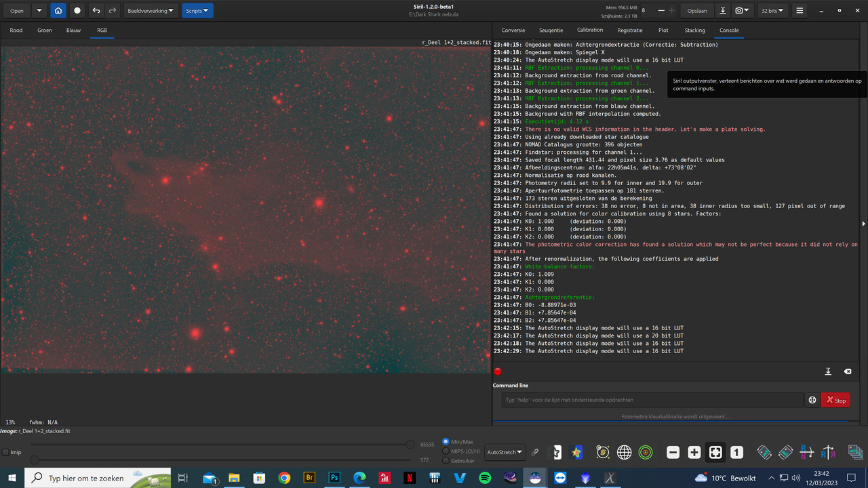Open the frame list selector icon
The width and height of the screenshot is (868, 488).
click(x=854, y=452)
